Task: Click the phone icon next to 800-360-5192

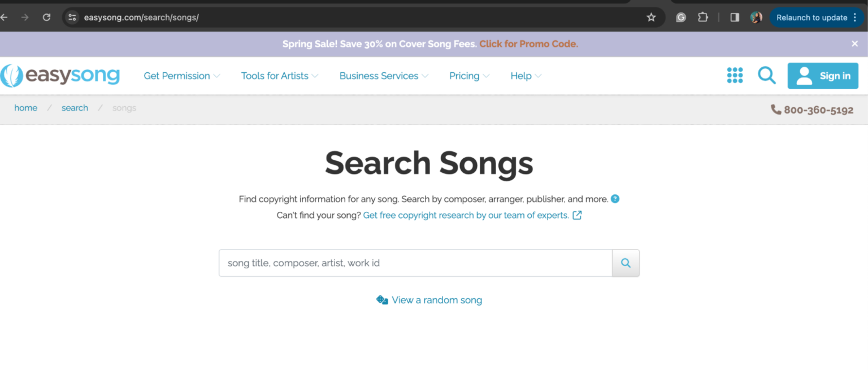Action: pyautogui.click(x=775, y=110)
